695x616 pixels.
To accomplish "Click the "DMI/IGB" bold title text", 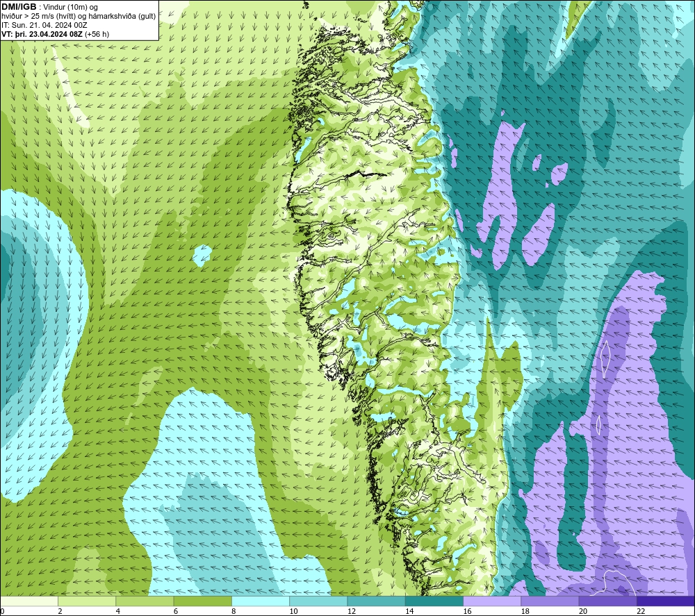I will coord(19,7).
